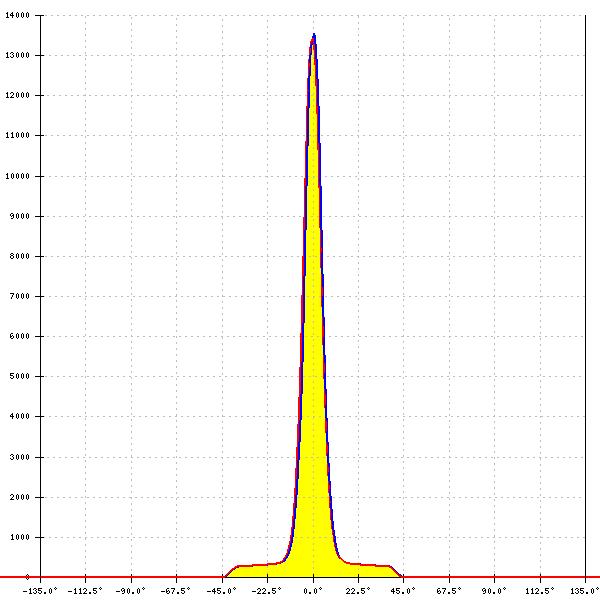Click the -90.0° x-axis label
600x600 pixels.
click(x=130, y=591)
